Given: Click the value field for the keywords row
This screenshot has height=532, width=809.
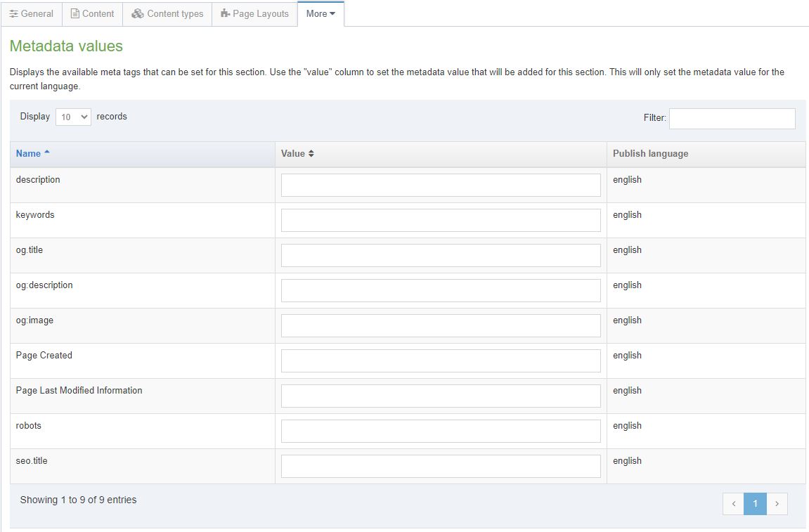Looking at the screenshot, I should (441, 220).
